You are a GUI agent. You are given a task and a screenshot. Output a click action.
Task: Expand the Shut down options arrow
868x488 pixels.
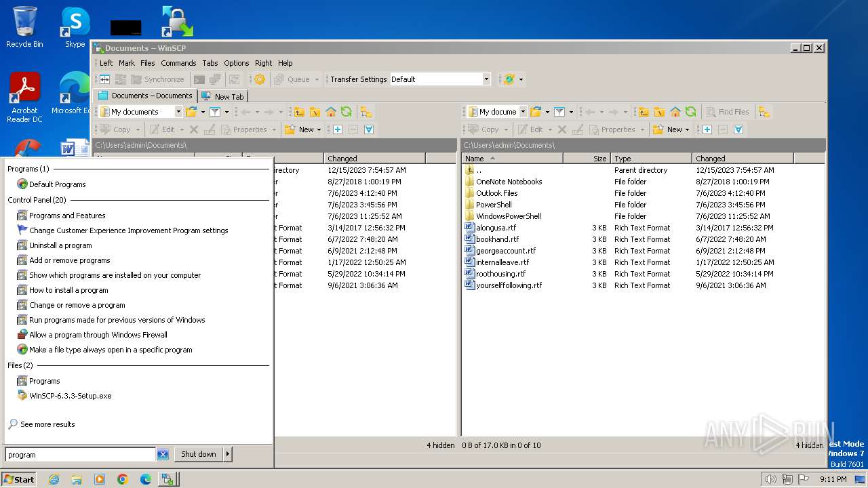coord(228,454)
